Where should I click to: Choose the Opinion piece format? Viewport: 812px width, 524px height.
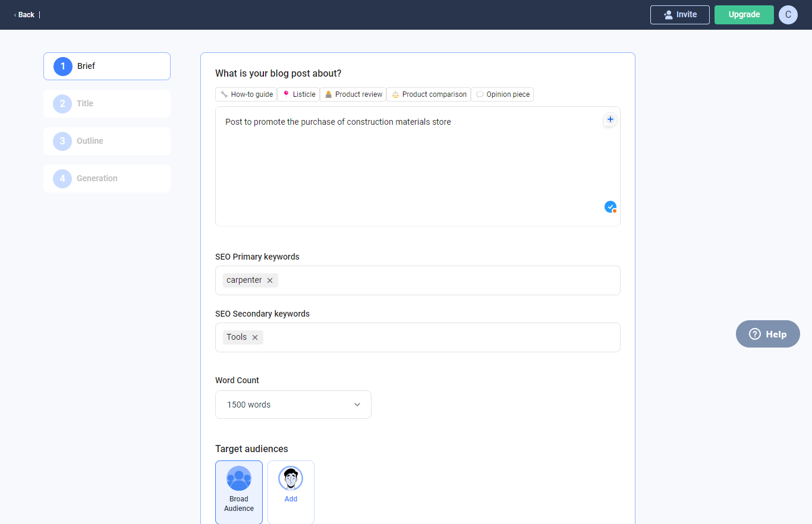click(x=502, y=94)
